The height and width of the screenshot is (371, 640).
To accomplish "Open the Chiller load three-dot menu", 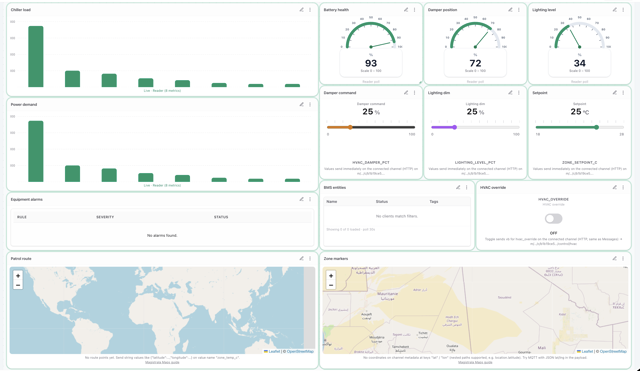I will click(x=310, y=10).
